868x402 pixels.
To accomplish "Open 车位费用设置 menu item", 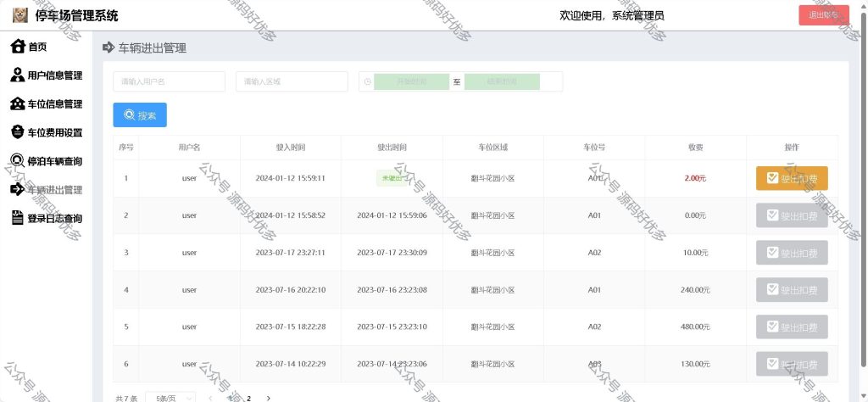I will [55, 133].
